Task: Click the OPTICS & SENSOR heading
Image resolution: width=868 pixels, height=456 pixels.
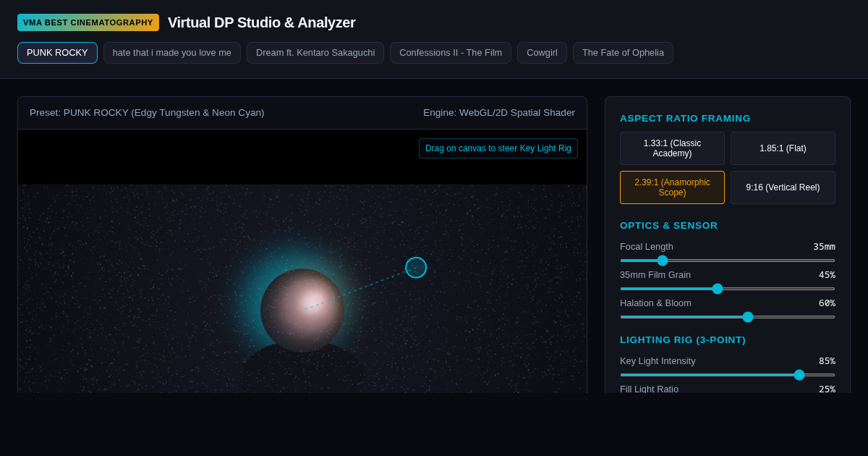Action: pos(668,226)
